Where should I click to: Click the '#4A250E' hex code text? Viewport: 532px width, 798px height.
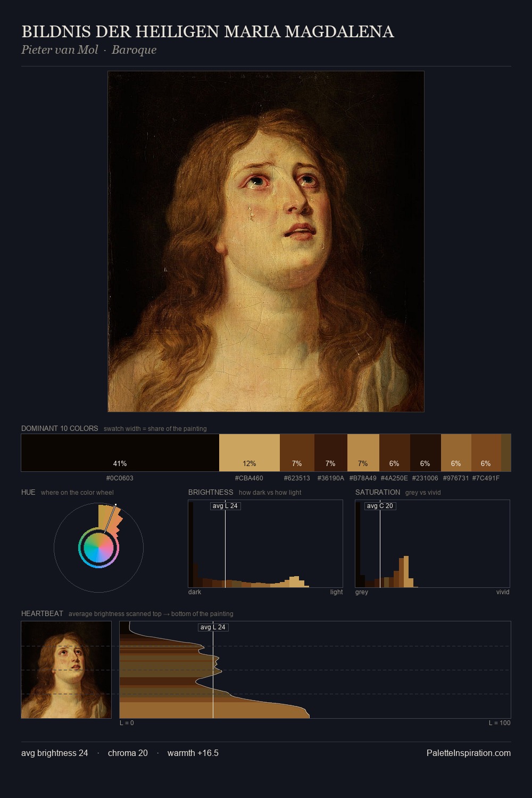394,478
